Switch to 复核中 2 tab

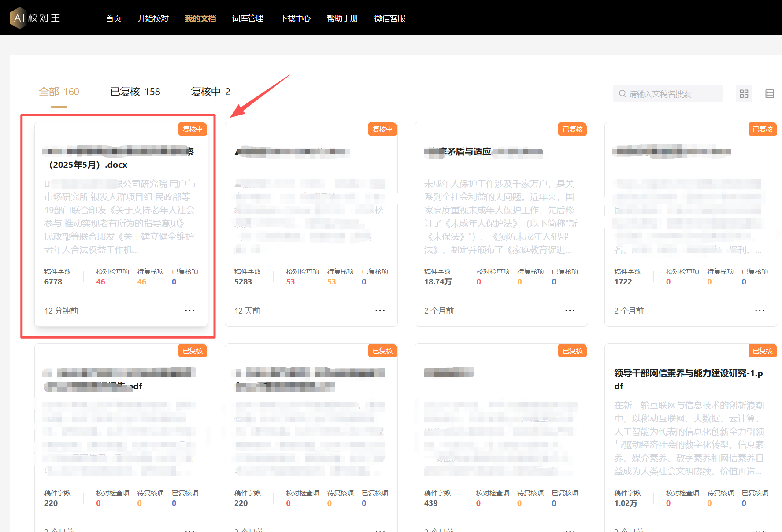coord(210,92)
